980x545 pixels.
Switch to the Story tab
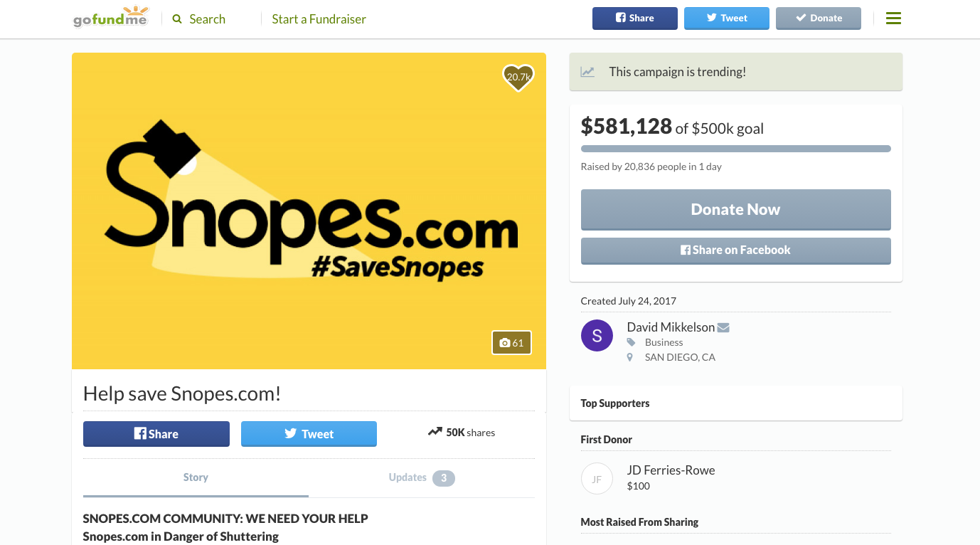(x=196, y=477)
